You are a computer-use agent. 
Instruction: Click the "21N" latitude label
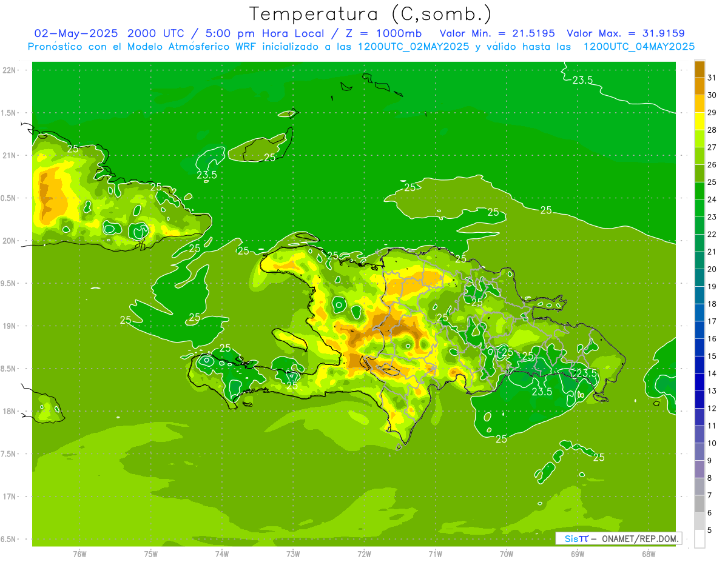coord(8,155)
